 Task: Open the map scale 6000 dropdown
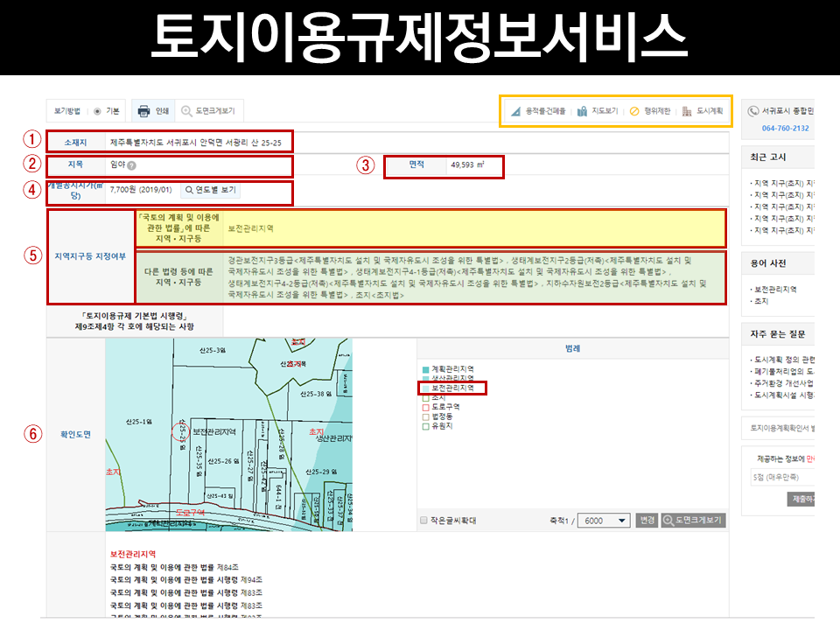click(x=602, y=521)
